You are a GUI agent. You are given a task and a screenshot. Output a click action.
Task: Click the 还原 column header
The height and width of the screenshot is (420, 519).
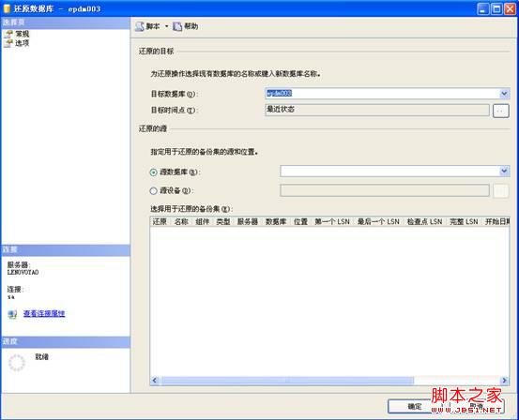[x=160, y=221]
